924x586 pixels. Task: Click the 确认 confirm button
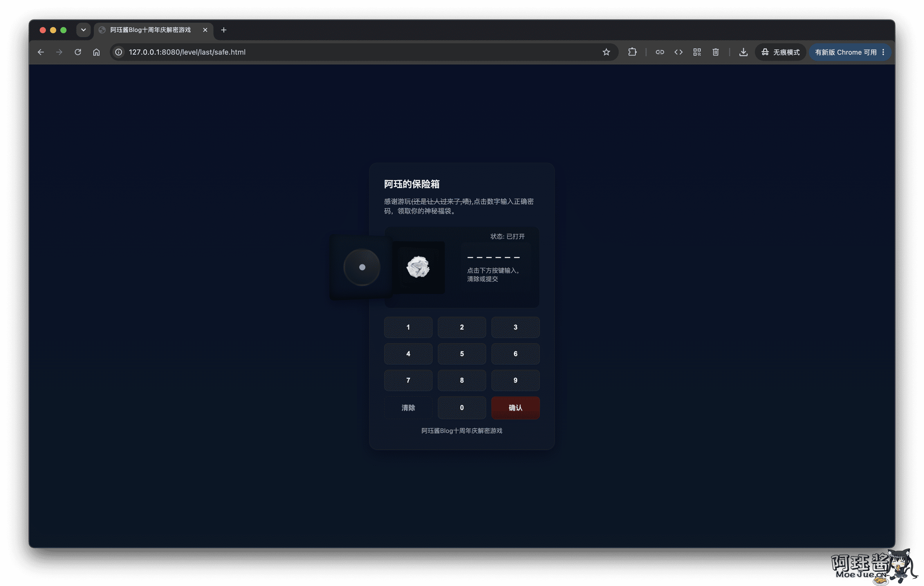(x=515, y=408)
